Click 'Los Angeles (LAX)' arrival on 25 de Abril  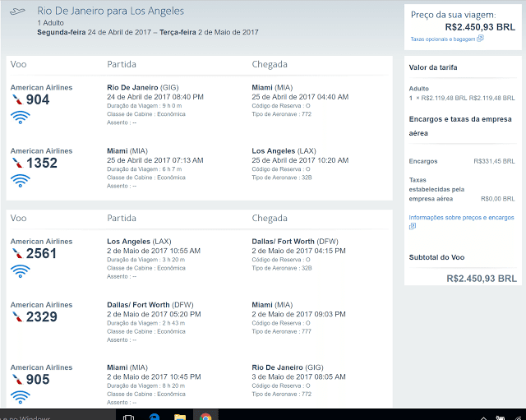click(x=284, y=151)
